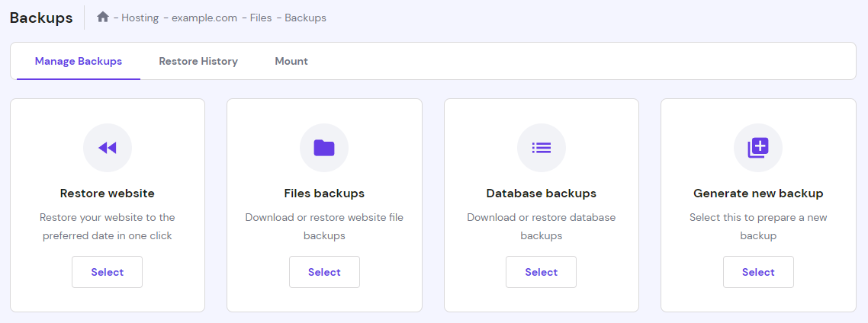
Task: Navigate to Hosting in the breadcrumb
Action: click(140, 18)
